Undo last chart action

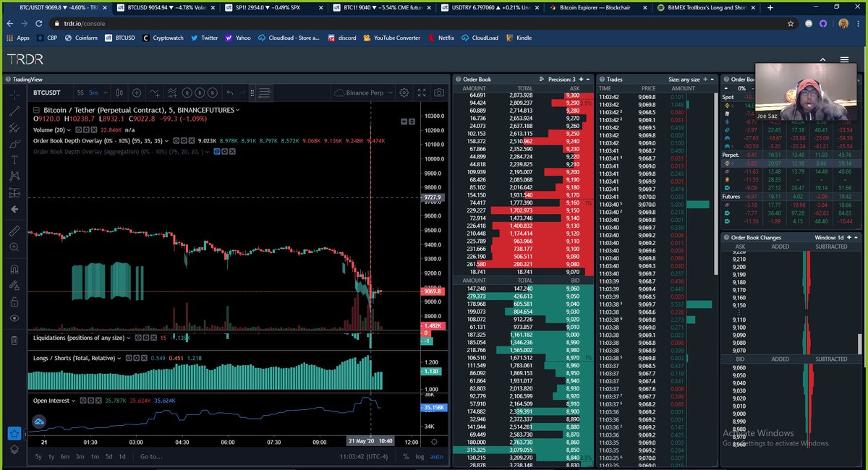click(x=230, y=93)
